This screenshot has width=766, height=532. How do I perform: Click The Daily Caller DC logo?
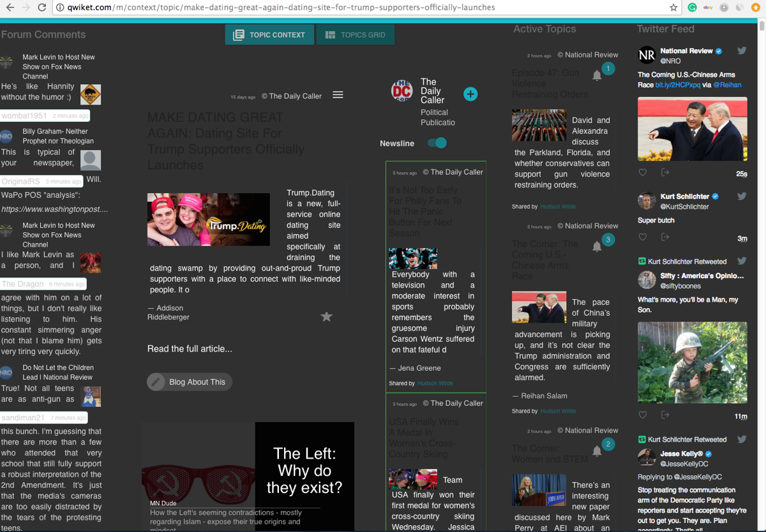click(x=402, y=91)
